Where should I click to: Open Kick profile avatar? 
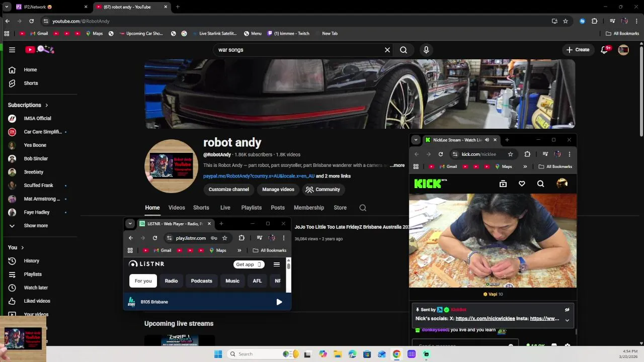coord(562,184)
